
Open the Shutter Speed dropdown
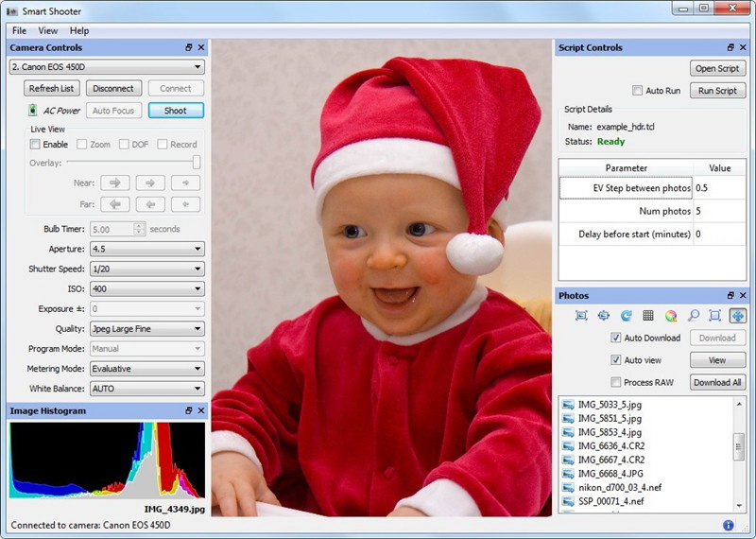[147, 269]
